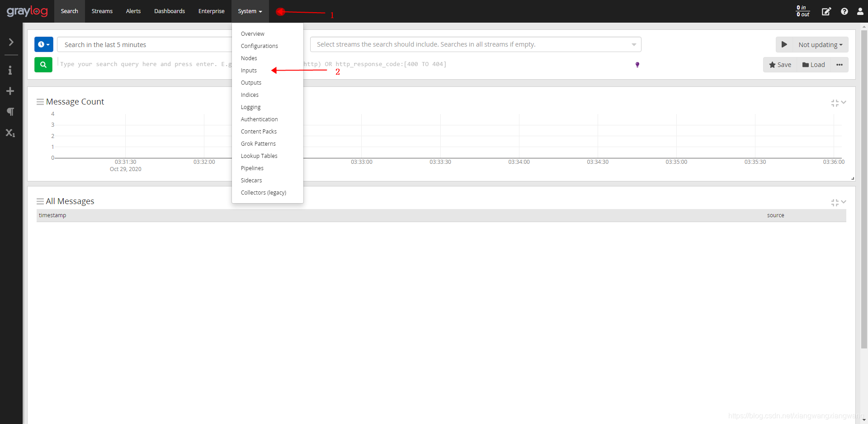868x424 pixels.
Task: Expand the left sidebar with the chevron
Action: point(11,42)
